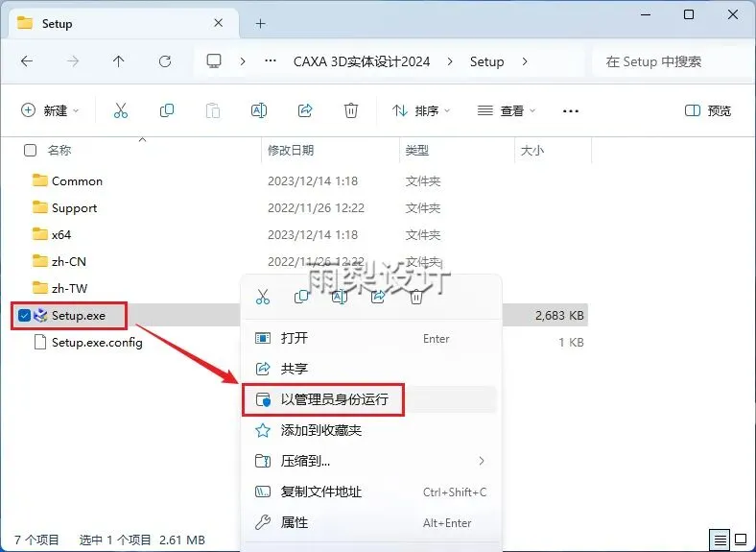Expand the 压缩到... submenu arrow
Viewport: 756px width, 552px height.
coord(482,461)
